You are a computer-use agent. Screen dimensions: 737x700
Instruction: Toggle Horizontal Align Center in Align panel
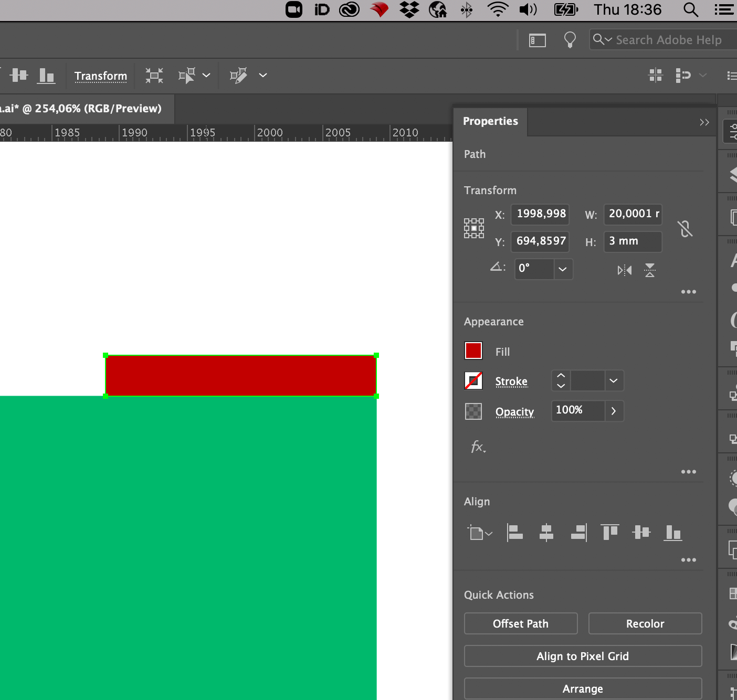(x=546, y=532)
